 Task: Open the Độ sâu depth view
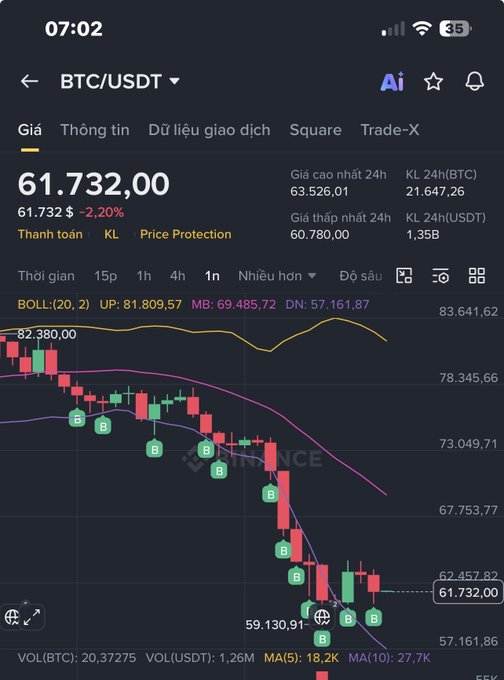click(360, 276)
